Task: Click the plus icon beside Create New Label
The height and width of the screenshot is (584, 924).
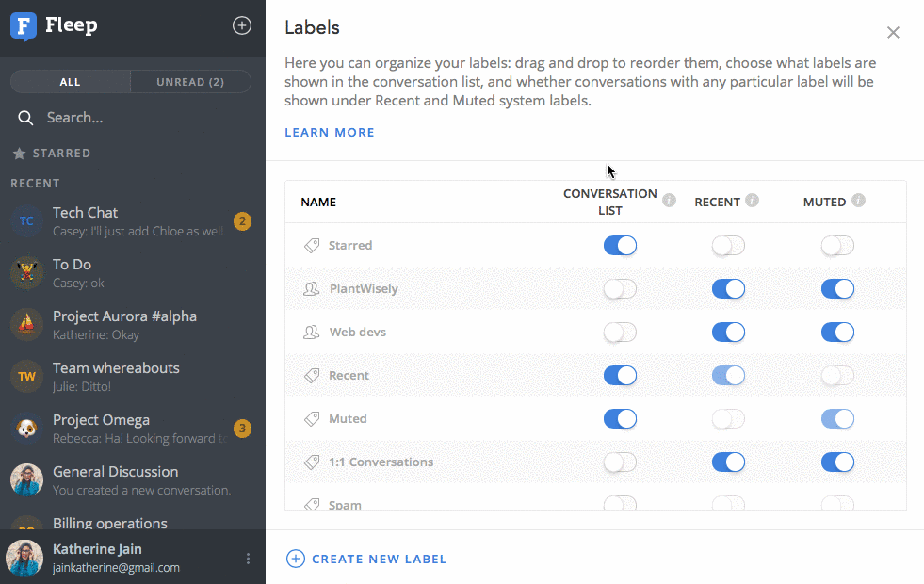Action: click(295, 559)
